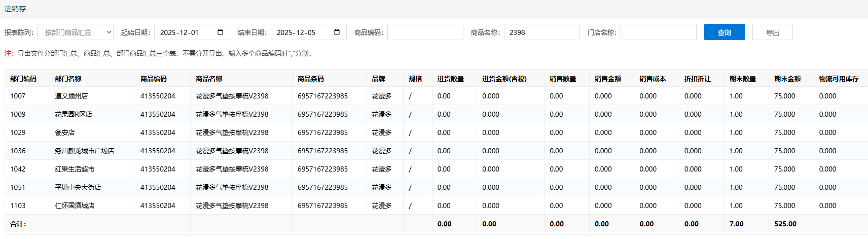Viewport: 868px width, 239px height.
Task: Select the 遵义播州店 row
Action: coord(71,96)
